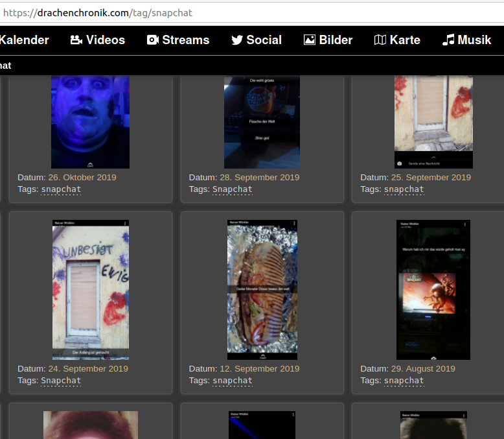The width and height of the screenshot is (504, 439).
Task: Click the video camera icon beside Videos
Action: coord(76,40)
